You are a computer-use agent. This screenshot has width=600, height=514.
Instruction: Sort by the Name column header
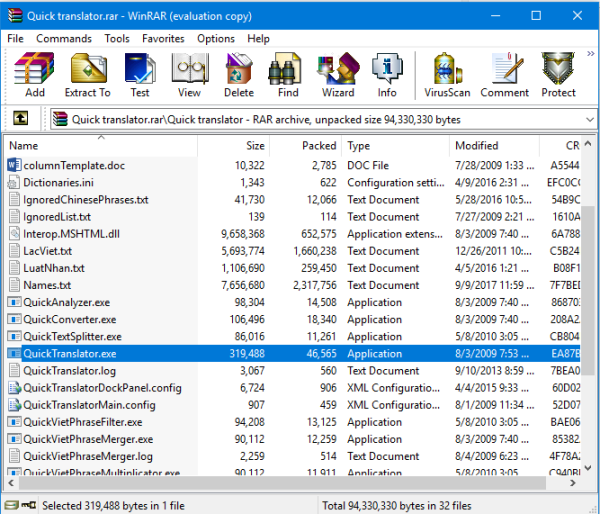(x=101, y=145)
